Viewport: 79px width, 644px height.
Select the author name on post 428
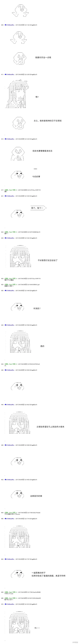click(x=10, y=238)
